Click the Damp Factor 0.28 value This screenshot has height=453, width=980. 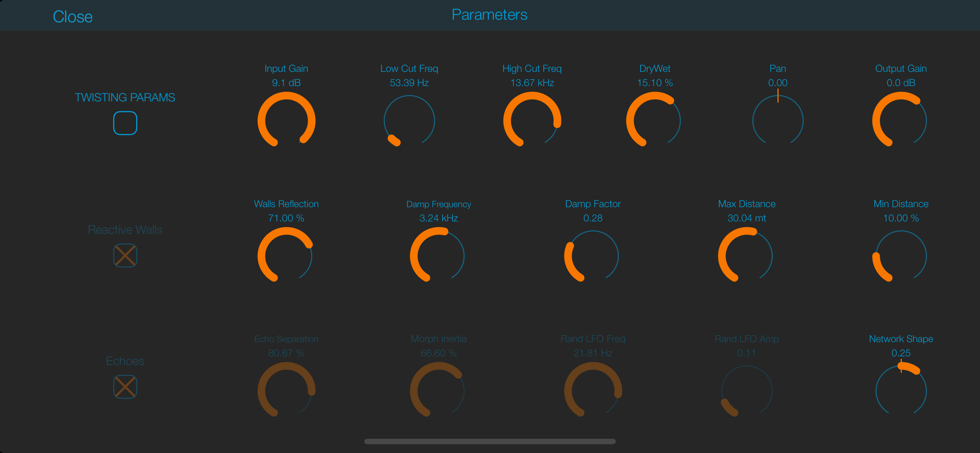[x=593, y=218]
